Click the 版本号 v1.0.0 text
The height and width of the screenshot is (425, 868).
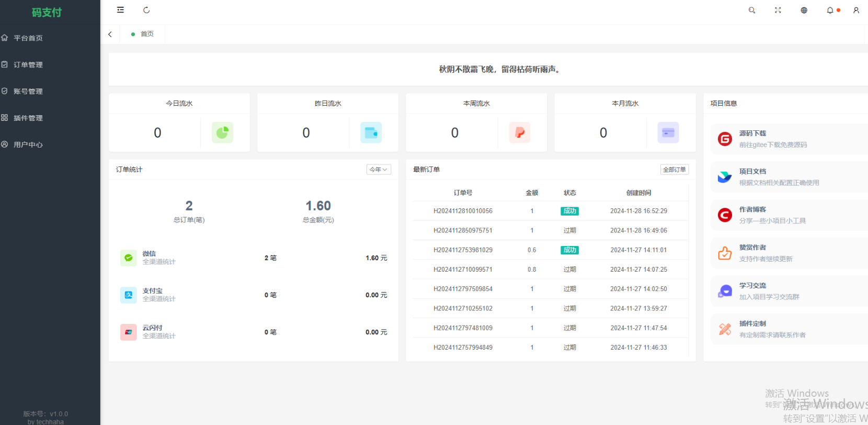coord(45,414)
